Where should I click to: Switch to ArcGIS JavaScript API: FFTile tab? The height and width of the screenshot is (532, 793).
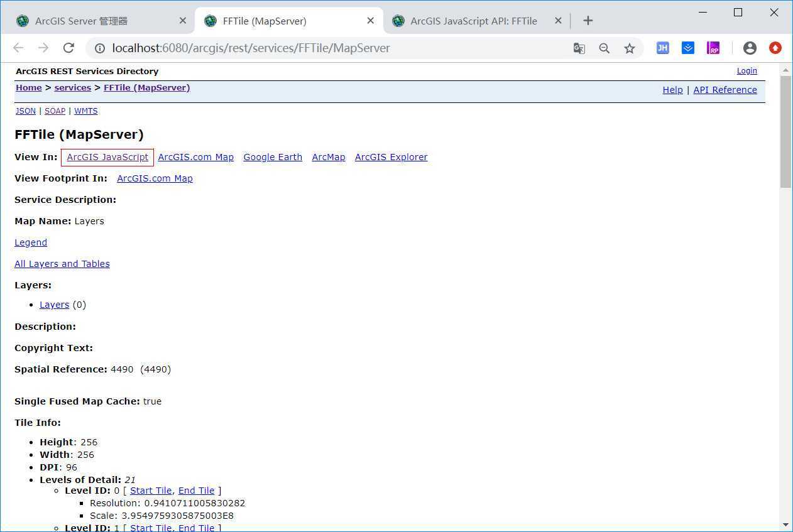(x=478, y=21)
